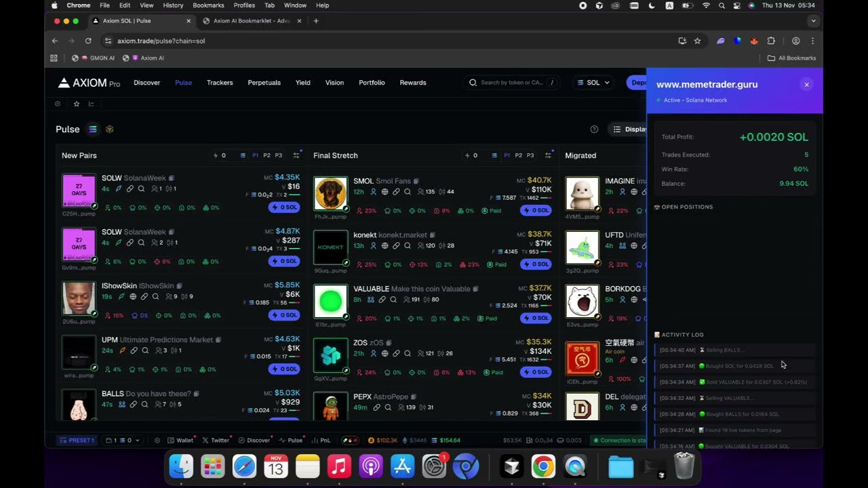The image size is (868, 488).
Task: Copy the BALLS token address icon
Action: tap(196, 394)
